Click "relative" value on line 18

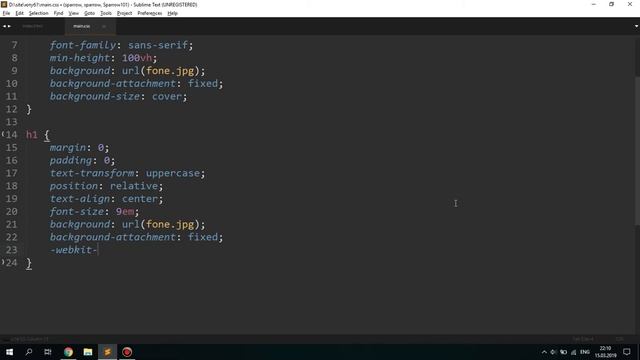pyautogui.click(x=133, y=186)
